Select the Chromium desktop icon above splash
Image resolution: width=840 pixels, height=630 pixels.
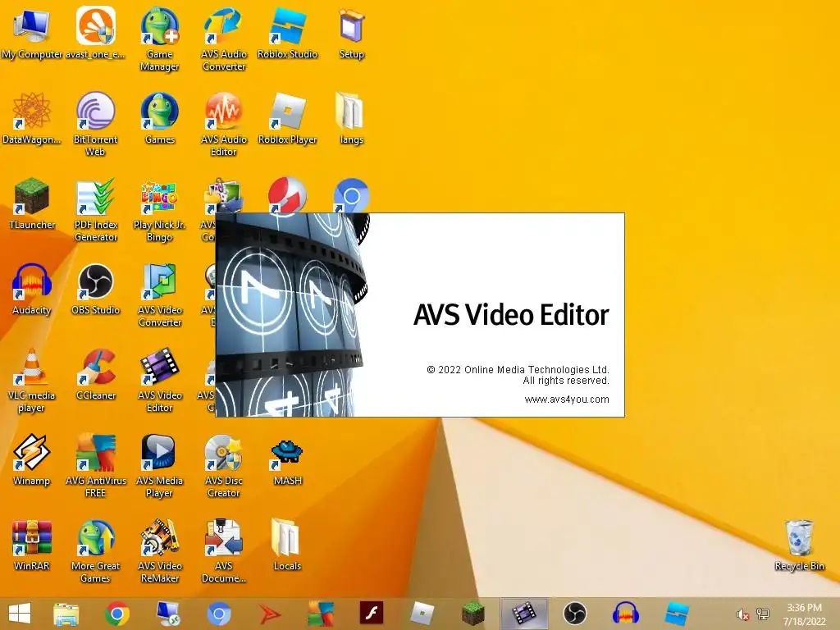point(351,195)
